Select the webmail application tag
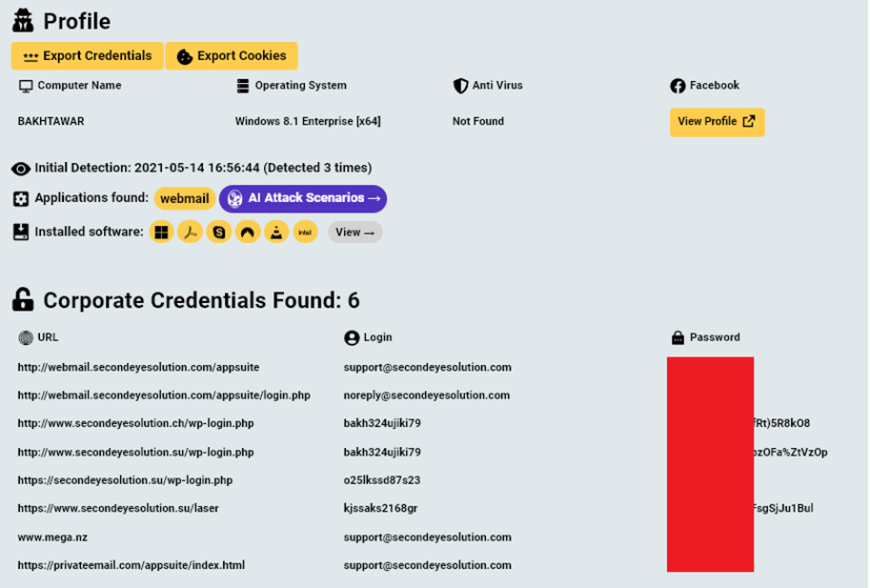Viewport: 870px width, 588px height. pos(184,198)
